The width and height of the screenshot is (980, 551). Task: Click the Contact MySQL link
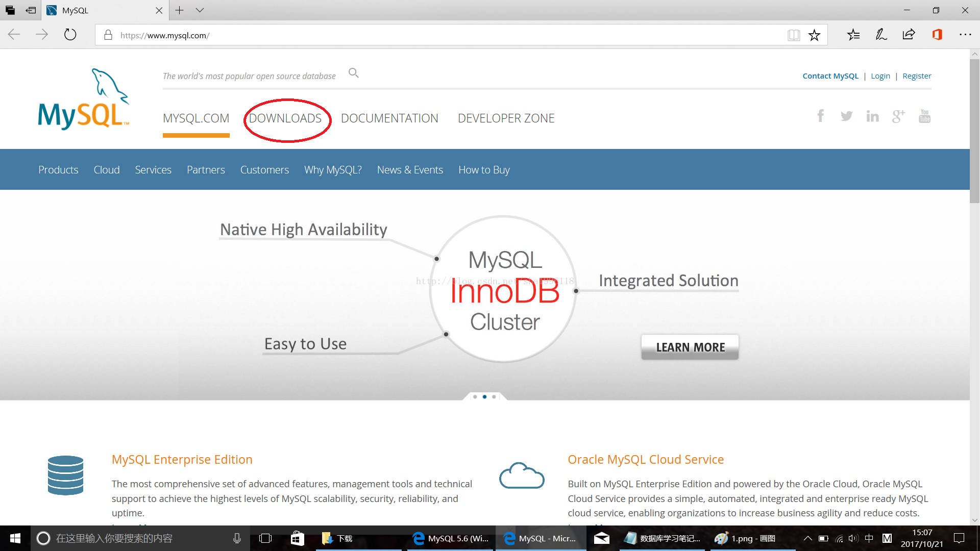click(830, 76)
